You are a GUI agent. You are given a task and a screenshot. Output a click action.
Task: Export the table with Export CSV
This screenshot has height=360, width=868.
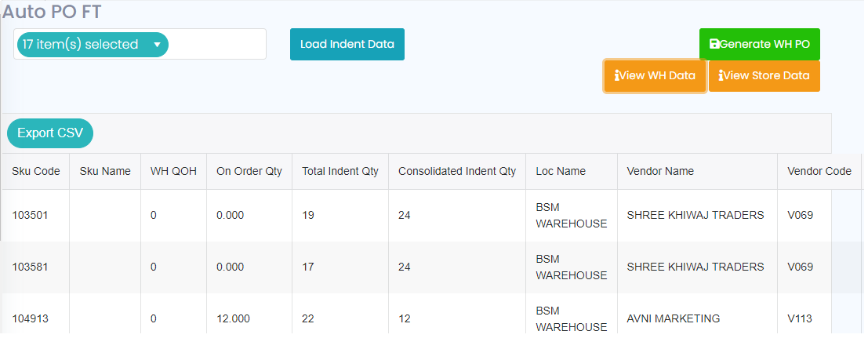tap(50, 133)
